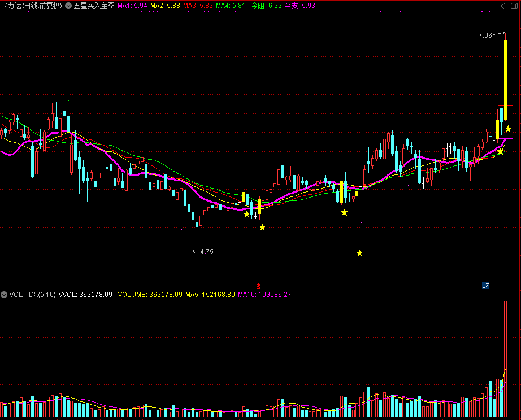Select the yellow VOLUME: 362578.09 readout
The width and height of the screenshot is (521, 420).
(x=150, y=295)
